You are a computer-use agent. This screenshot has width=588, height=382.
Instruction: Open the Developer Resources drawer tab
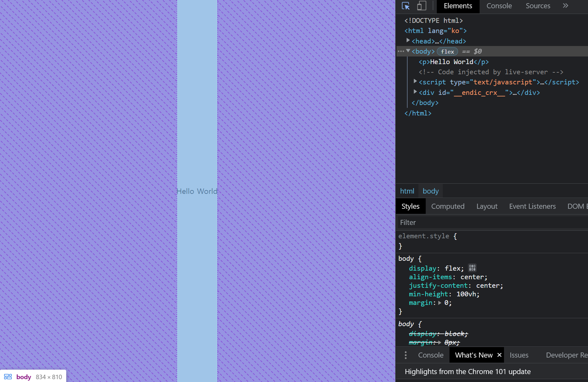pyautogui.click(x=566, y=355)
